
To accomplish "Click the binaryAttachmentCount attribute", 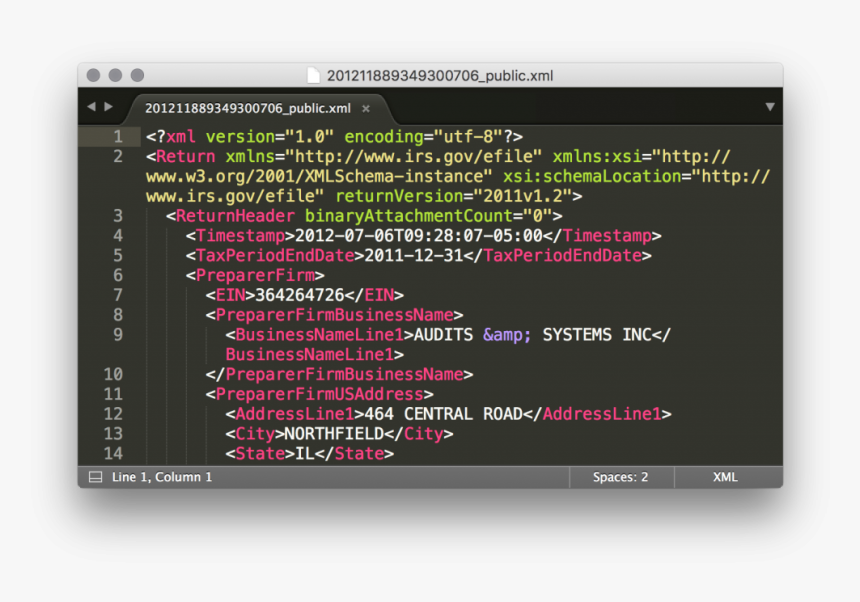I will (409, 216).
